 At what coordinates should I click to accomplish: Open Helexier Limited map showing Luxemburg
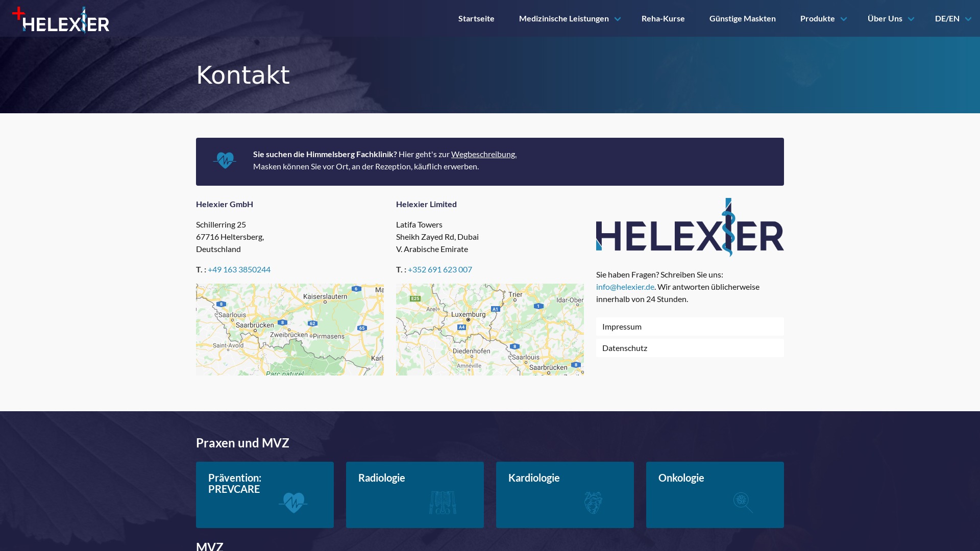[x=490, y=330]
